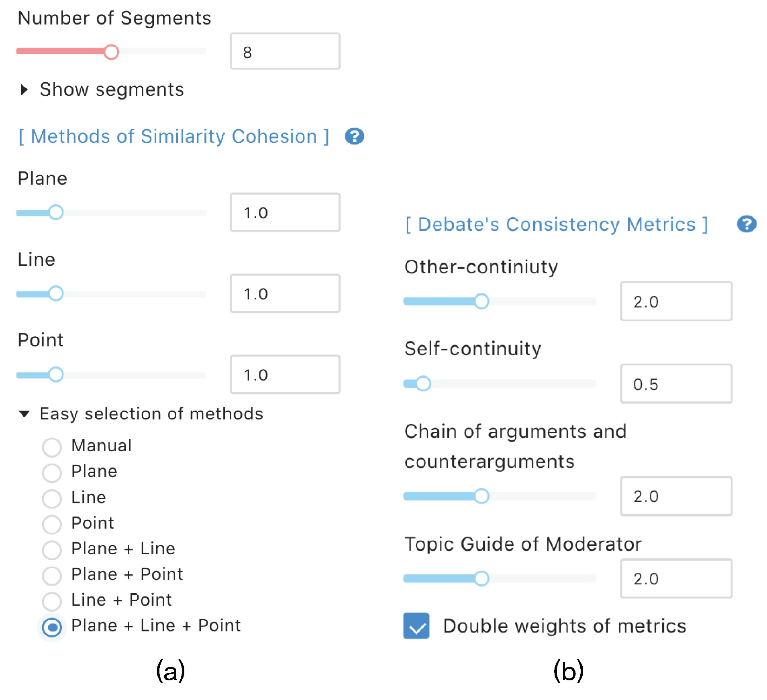The height and width of the screenshot is (700, 767).
Task: Click the Number of Segments value field
Action: pos(285,52)
